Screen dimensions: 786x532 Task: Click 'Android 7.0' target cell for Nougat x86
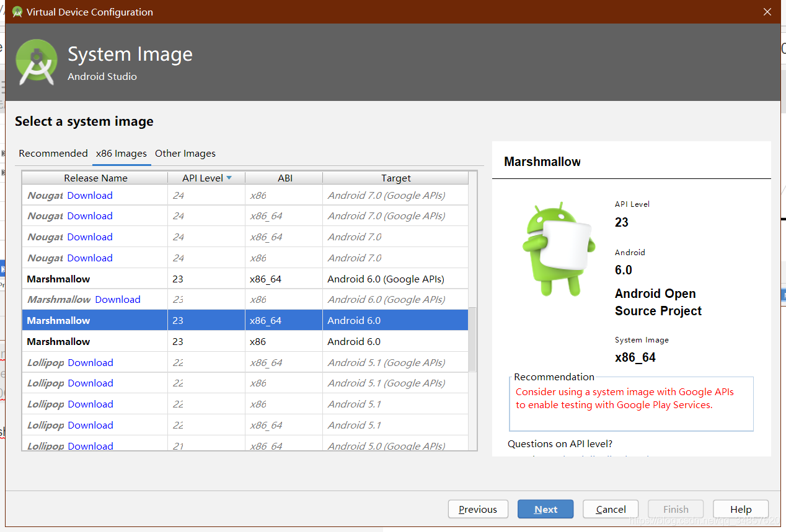(395, 258)
